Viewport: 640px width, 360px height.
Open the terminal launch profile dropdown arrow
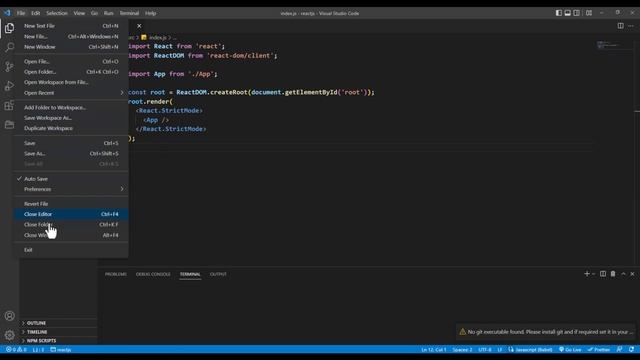pyautogui.click(x=593, y=274)
